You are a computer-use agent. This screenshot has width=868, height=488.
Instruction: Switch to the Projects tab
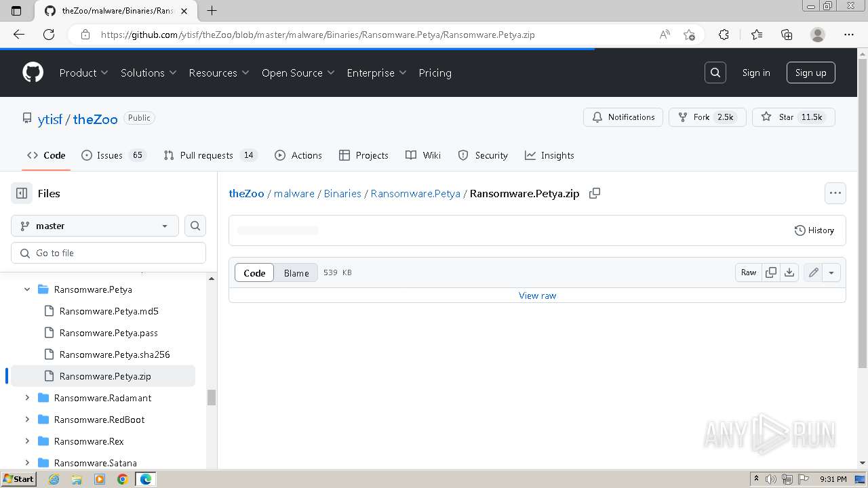(x=363, y=155)
